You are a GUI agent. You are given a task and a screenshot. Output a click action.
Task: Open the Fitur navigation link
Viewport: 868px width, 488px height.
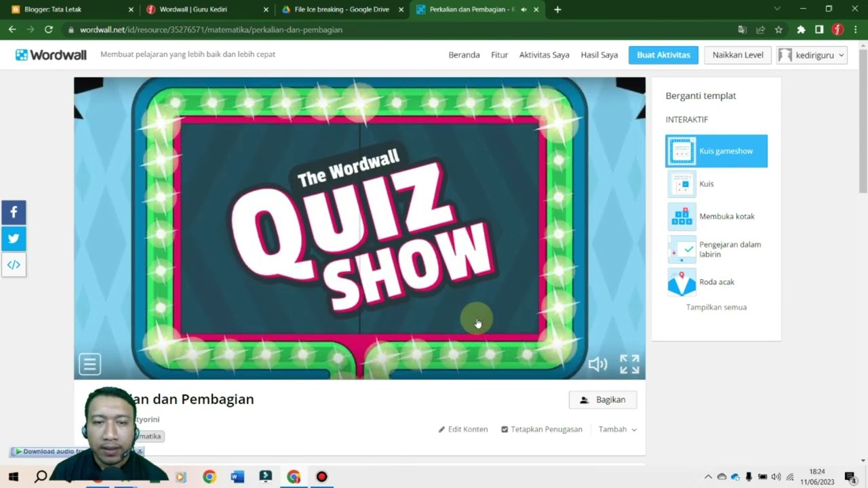click(500, 55)
